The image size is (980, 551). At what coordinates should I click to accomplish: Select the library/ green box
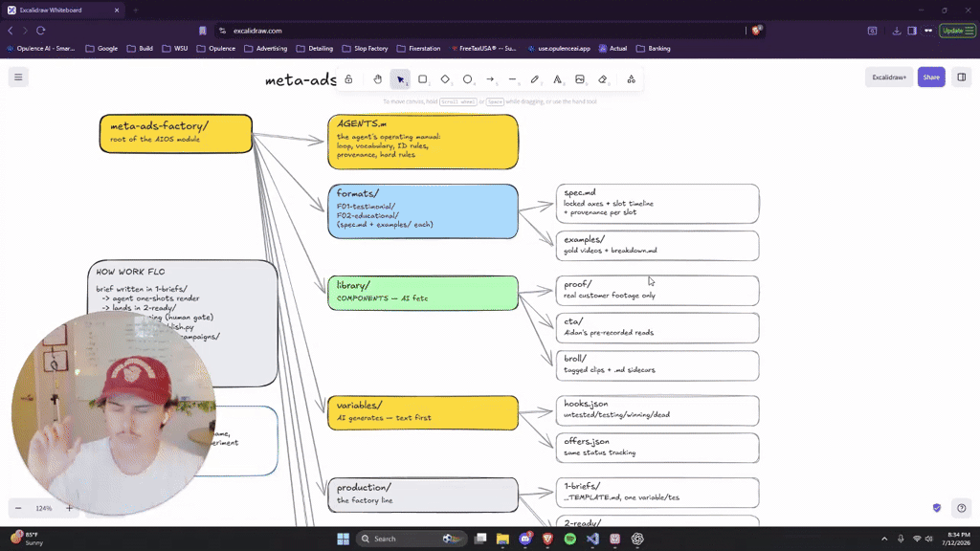(x=423, y=293)
